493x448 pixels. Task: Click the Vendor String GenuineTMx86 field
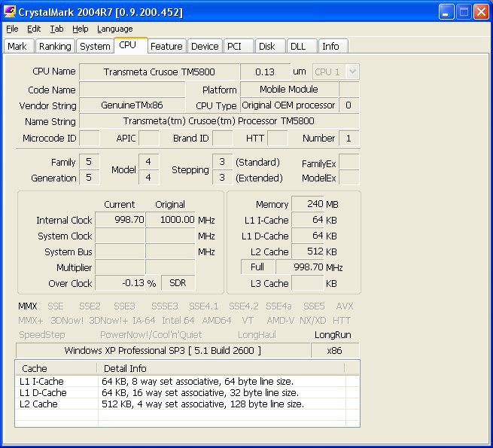(x=132, y=105)
